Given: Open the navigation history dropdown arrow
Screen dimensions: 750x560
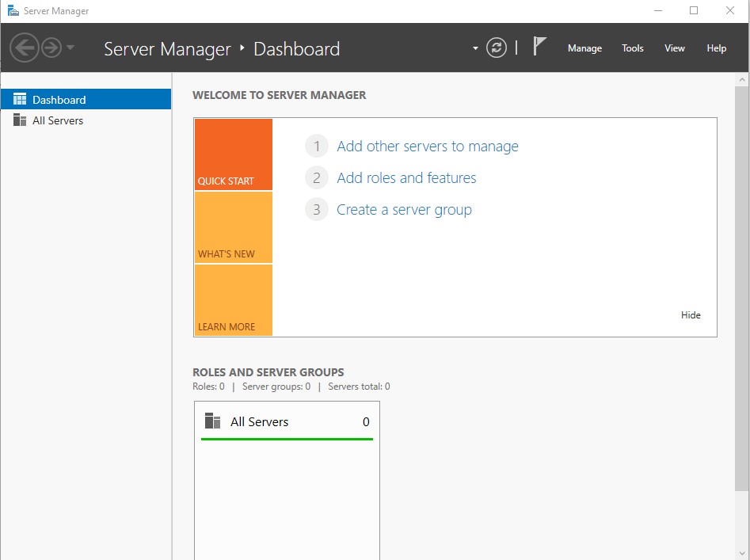Looking at the screenshot, I should click(x=70, y=48).
